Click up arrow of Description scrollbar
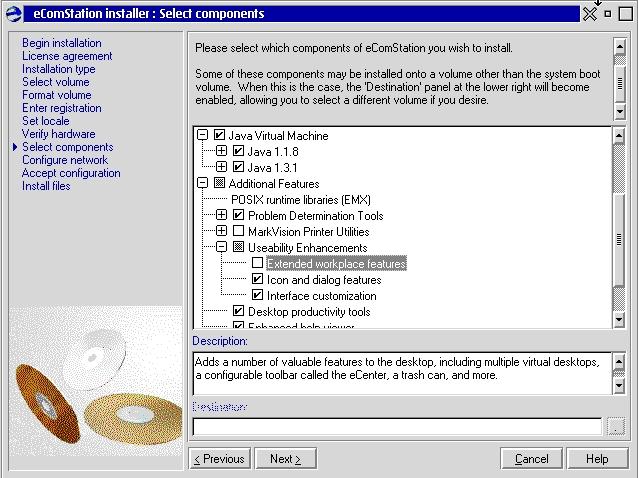Viewport: 638px width, 478px height. (x=618, y=361)
